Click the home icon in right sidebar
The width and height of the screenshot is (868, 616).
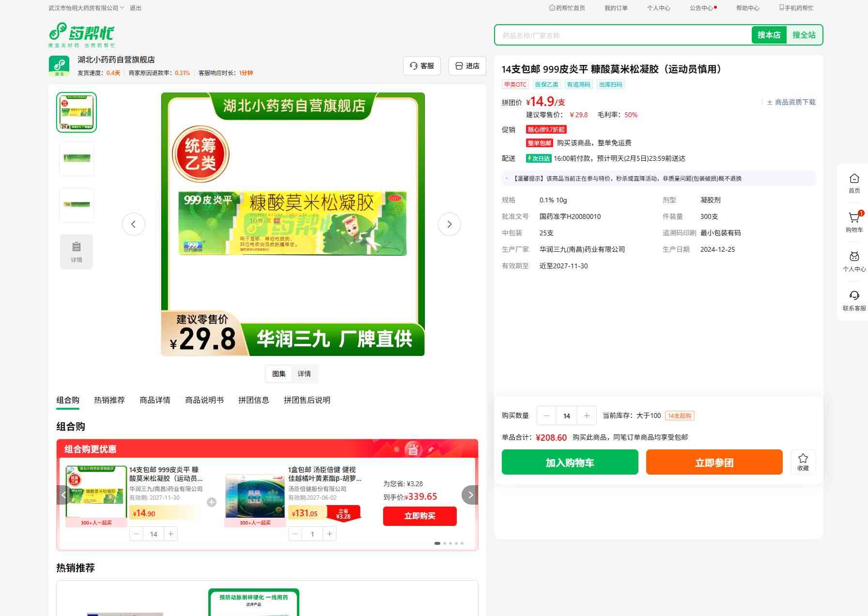pyautogui.click(x=854, y=183)
